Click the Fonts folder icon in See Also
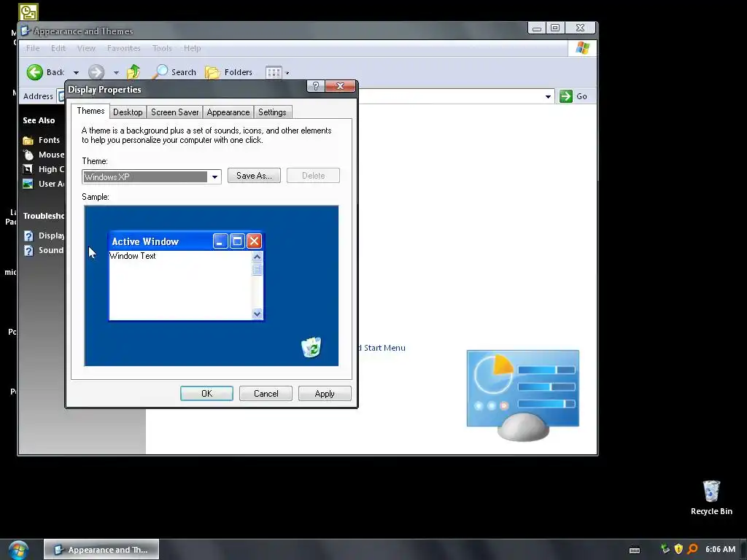The width and height of the screenshot is (747, 560). click(28, 140)
